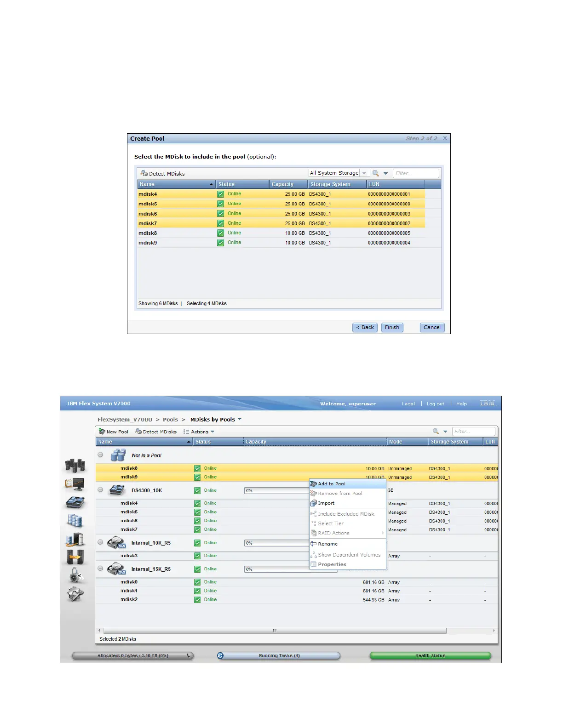Viewport: 563px width, 728px height.
Task: Open the search options arrow in MDisks by Pools toolbar
Action: pyautogui.click(x=445, y=432)
